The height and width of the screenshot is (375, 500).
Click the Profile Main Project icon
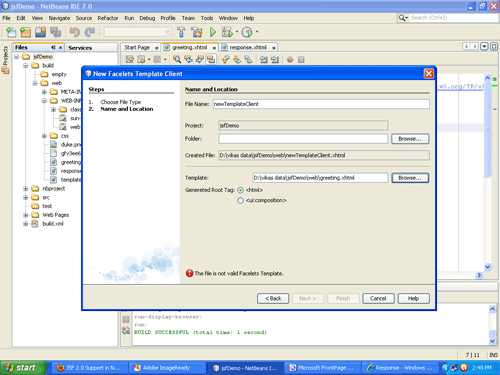pyautogui.click(x=247, y=32)
